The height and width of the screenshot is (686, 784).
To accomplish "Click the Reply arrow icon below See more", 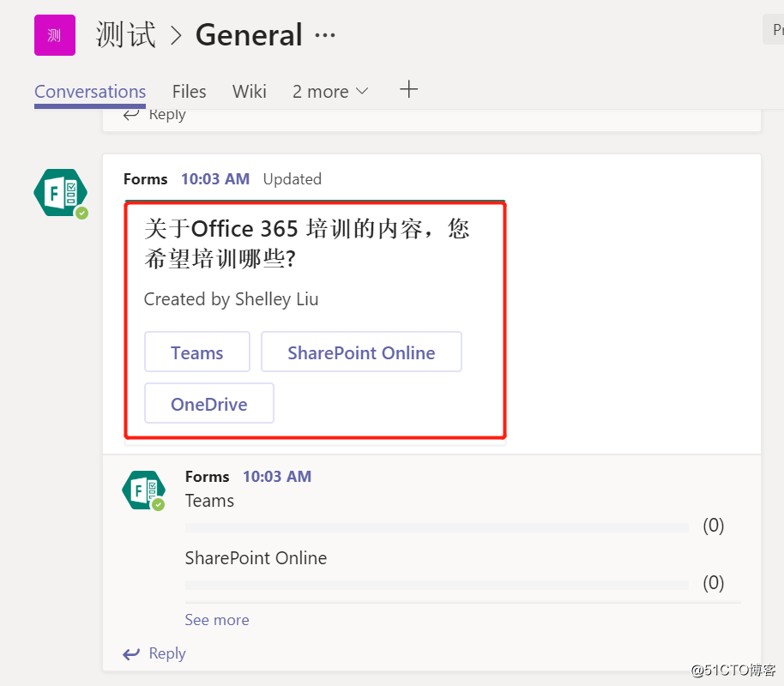I will pyautogui.click(x=131, y=653).
